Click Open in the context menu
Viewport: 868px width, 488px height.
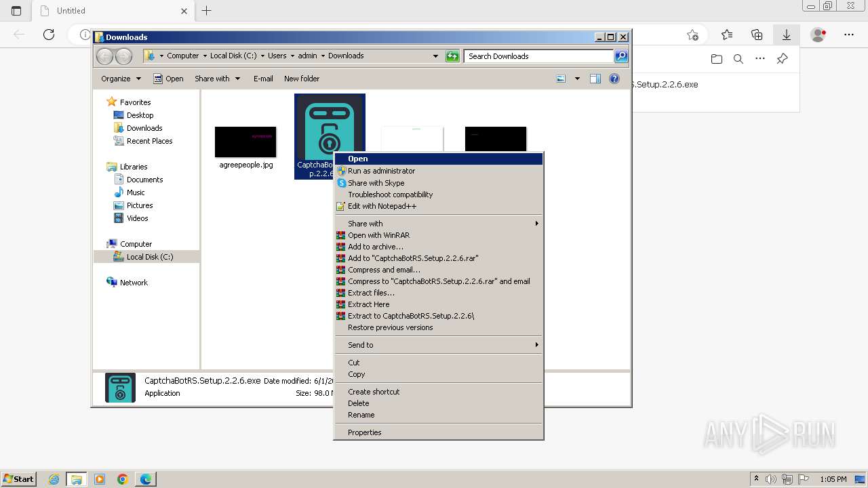click(x=438, y=159)
